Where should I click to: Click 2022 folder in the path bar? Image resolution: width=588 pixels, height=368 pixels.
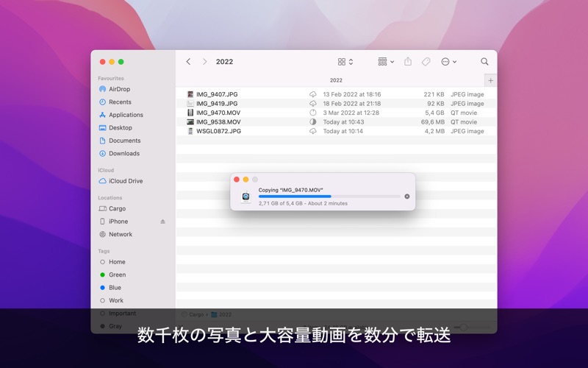pyautogui.click(x=221, y=315)
